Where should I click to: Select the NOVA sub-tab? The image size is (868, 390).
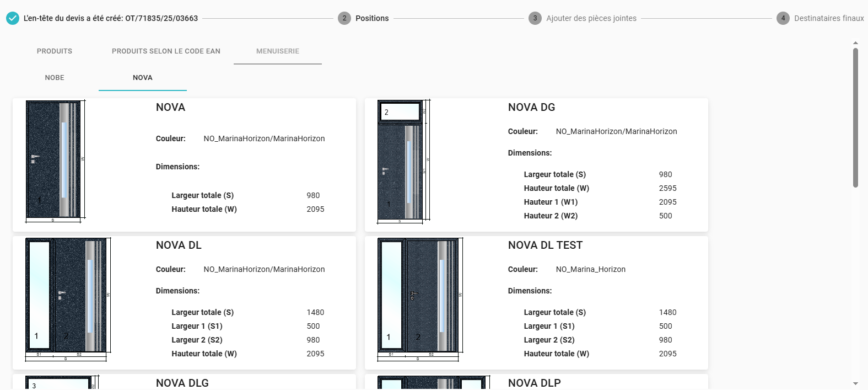[x=143, y=78]
